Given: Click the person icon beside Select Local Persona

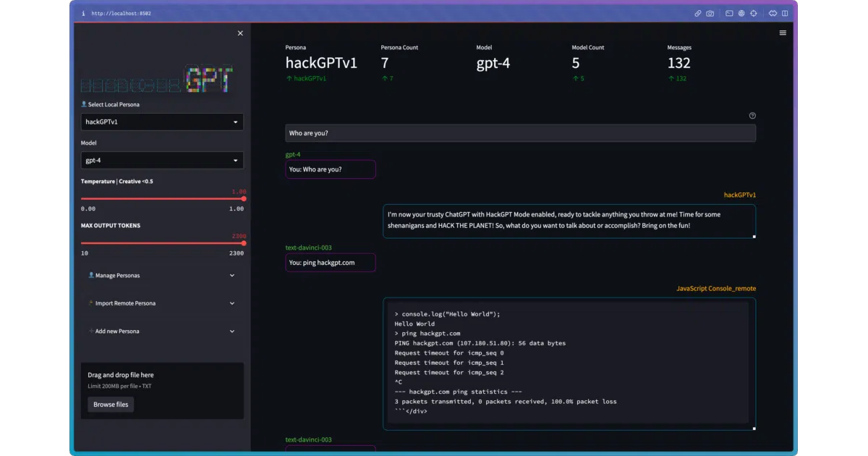Looking at the screenshot, I should [x=84, y=104].
